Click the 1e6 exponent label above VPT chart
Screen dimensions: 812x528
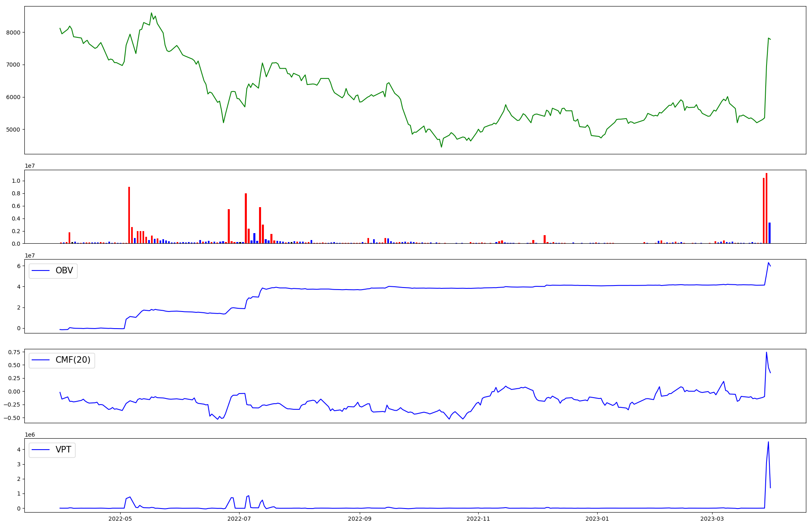tap(30, 435)
